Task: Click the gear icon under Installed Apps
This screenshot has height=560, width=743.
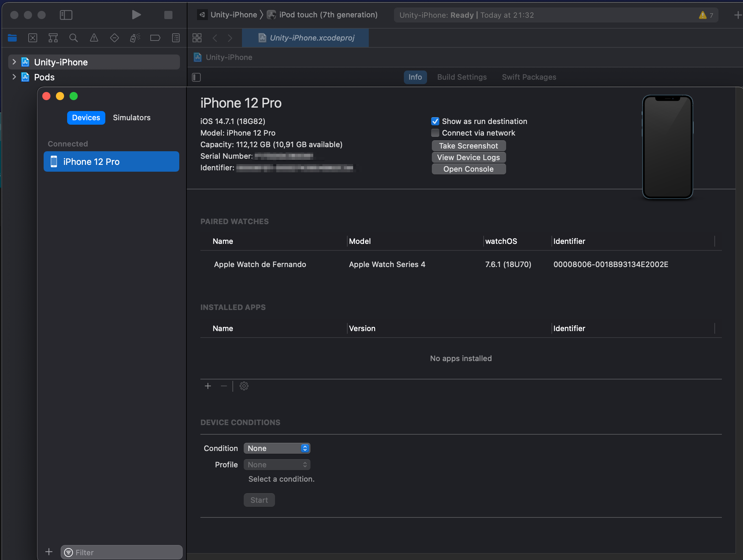Action: (x=244, y=386)
